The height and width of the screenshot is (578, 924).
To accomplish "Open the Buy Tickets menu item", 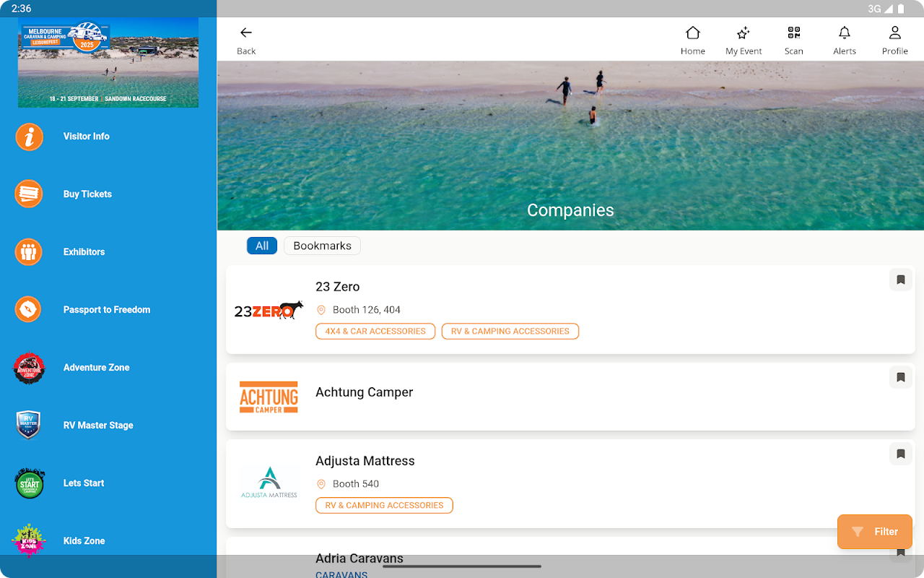I will tap(108, 194).
